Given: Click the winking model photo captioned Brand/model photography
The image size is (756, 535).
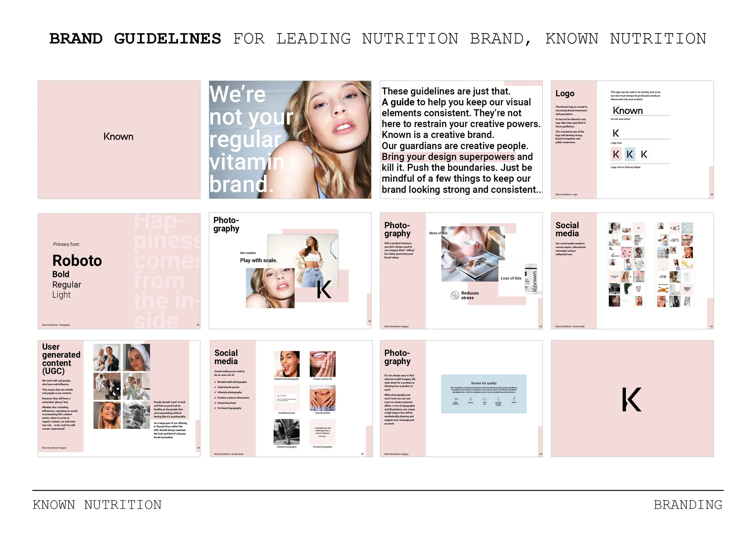Looking at the screenshot, I should coord(286,364).
